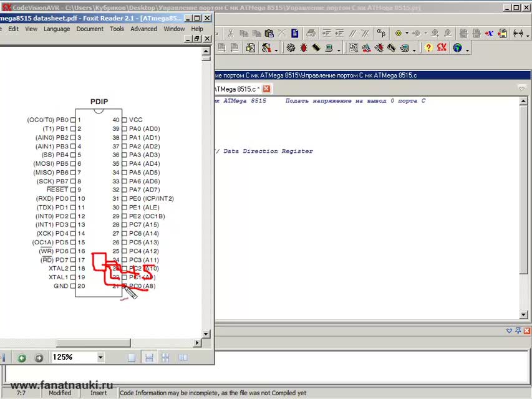Click the 'Data Direction Register' comment line
This screenshot has width=532, height=399.
tap(268, 151)
